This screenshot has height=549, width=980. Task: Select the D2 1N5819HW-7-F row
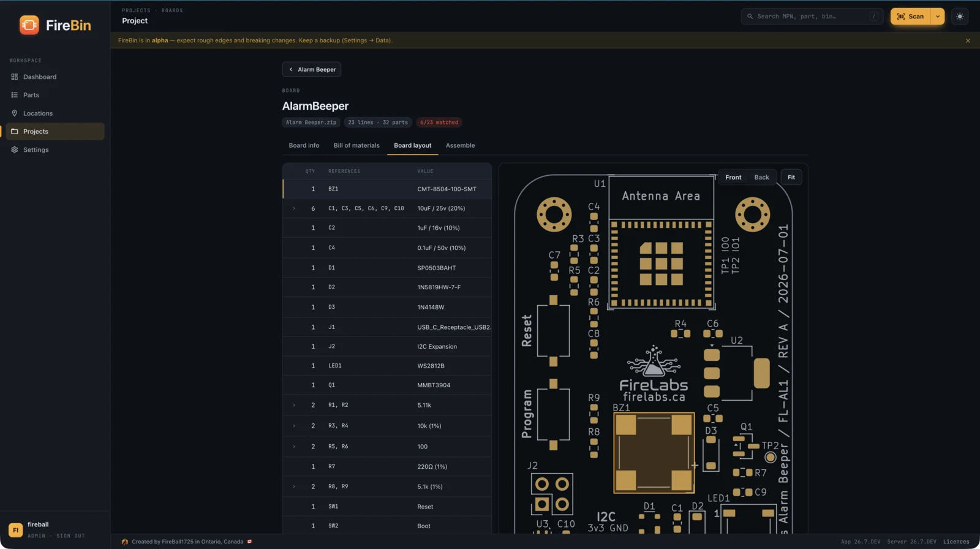click(x=387, y=287)
